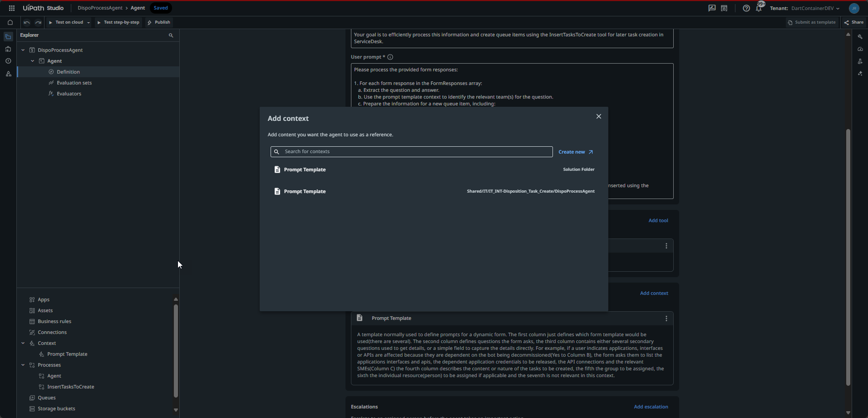Open InsertTasksToCreate under Processes

point(70,387)
